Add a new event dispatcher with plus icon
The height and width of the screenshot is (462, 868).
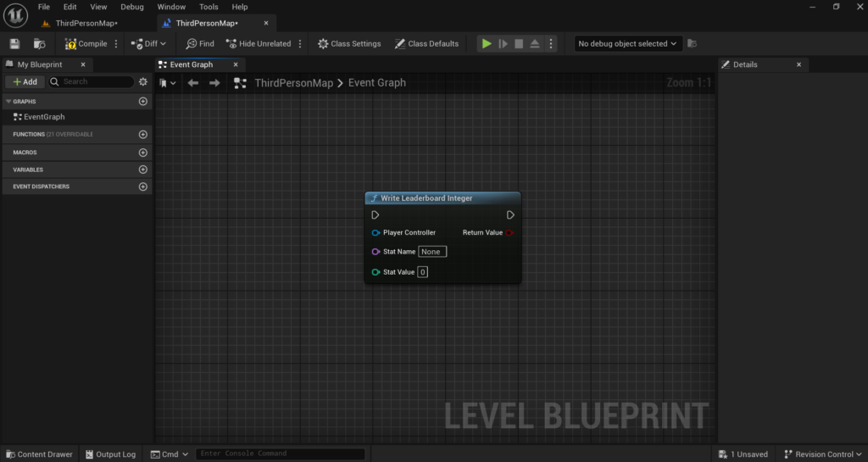click(142, 186)
